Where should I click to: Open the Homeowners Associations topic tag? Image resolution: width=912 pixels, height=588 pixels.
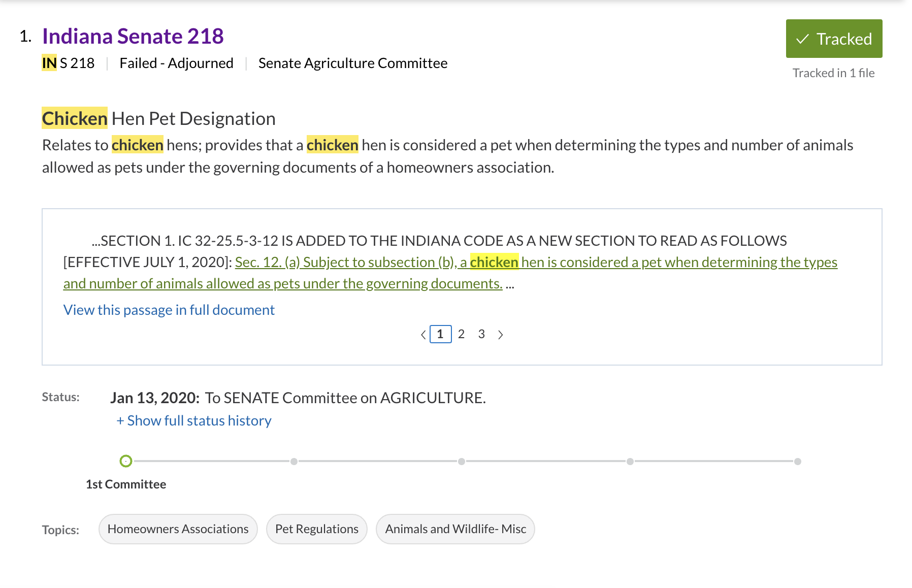point(178,529)
